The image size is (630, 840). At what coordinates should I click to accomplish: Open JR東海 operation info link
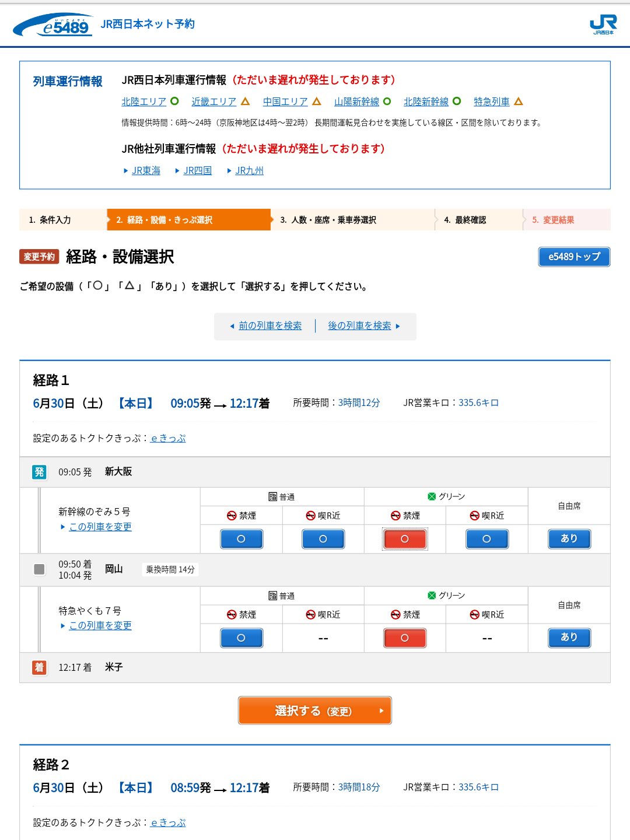coord(146,170)
